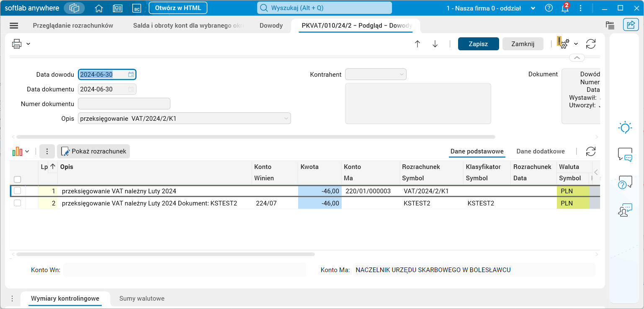The width and height of the screenshot is (644, 309).
Task: Click the printer icon
Action: point(17,44)
